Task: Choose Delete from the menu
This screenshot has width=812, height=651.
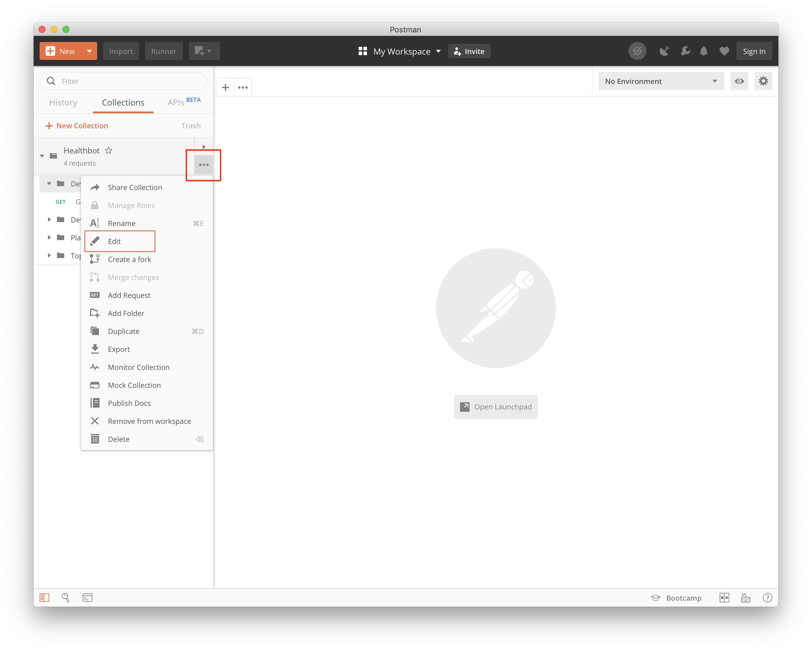Action: click(x=147, y=439)
